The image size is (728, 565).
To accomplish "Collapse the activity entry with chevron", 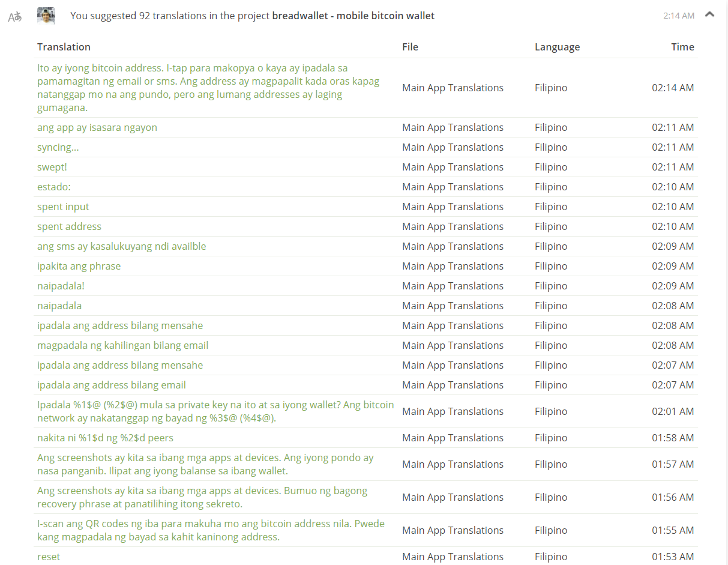I will (x=709, y=14).
